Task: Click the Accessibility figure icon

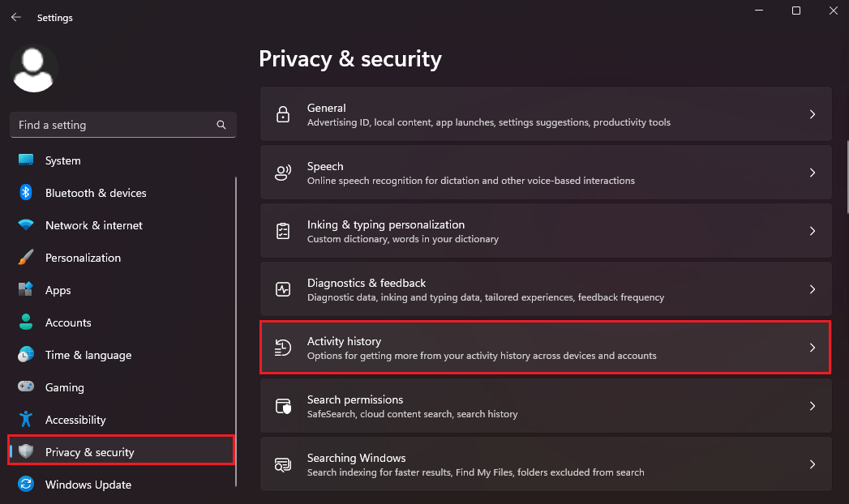Action: (x=25, y=419)
